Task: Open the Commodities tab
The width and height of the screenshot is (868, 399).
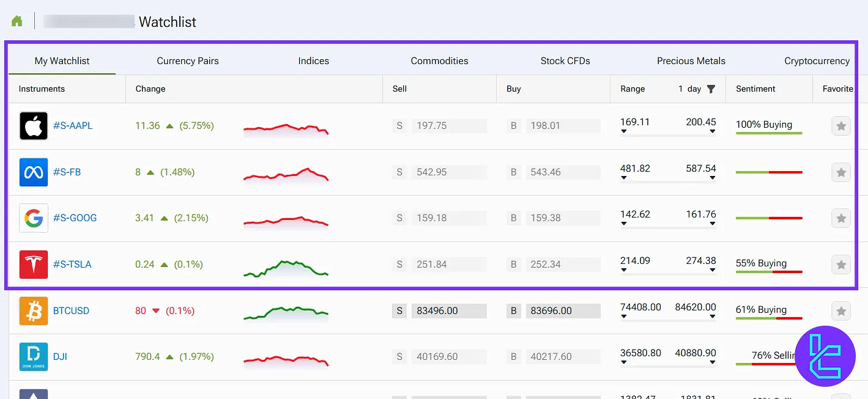Action: [439, 61]
